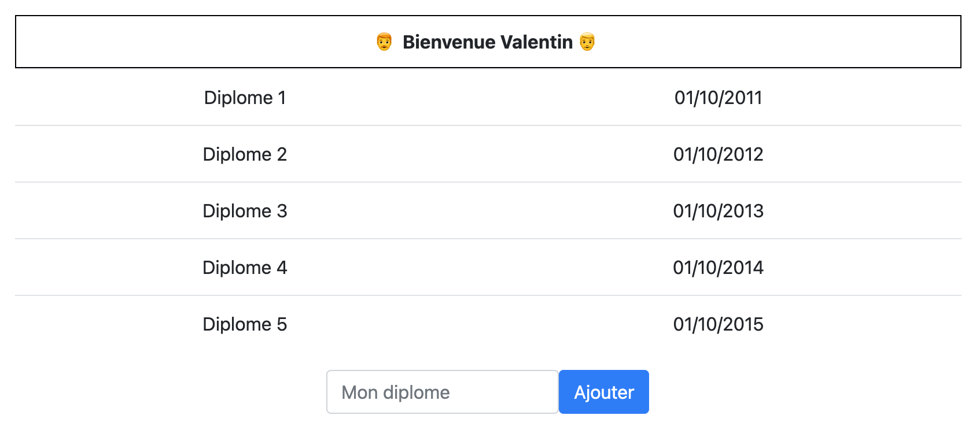The width and height of the screenshot is (980, 430).
Task: Click the blond man emoji icon
Action: [x=587, y=42]
